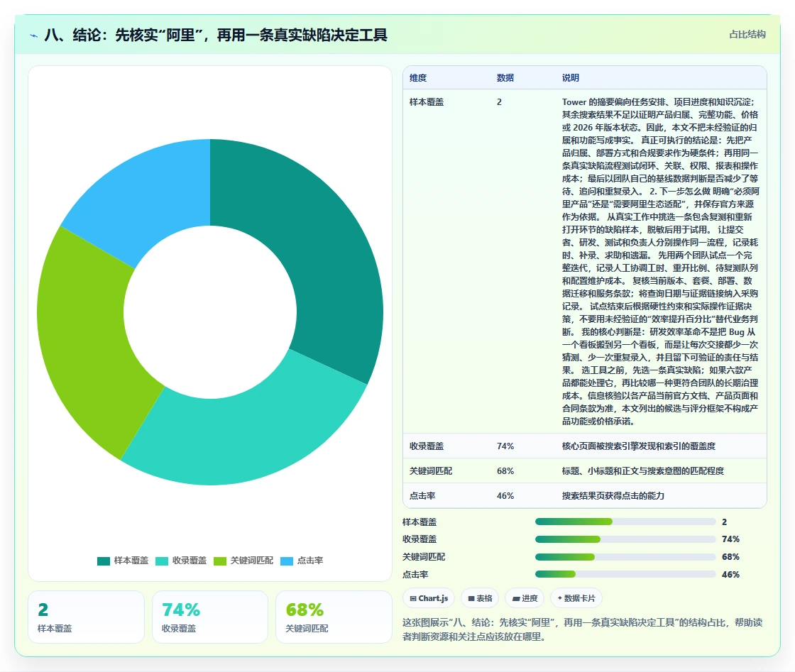Toggle 样本覆盖 legend color box
The height and width of the screenshot is (672, 795).
point(104,561)
